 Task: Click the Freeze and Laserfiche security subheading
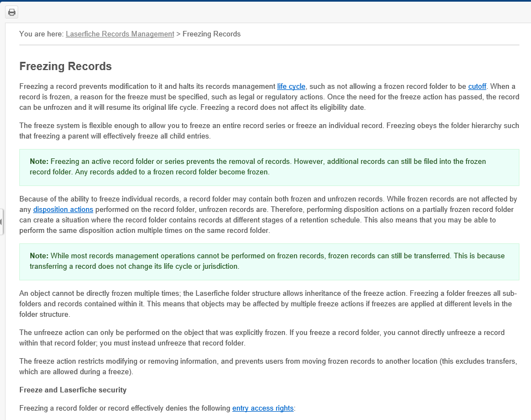coord(73,390)
